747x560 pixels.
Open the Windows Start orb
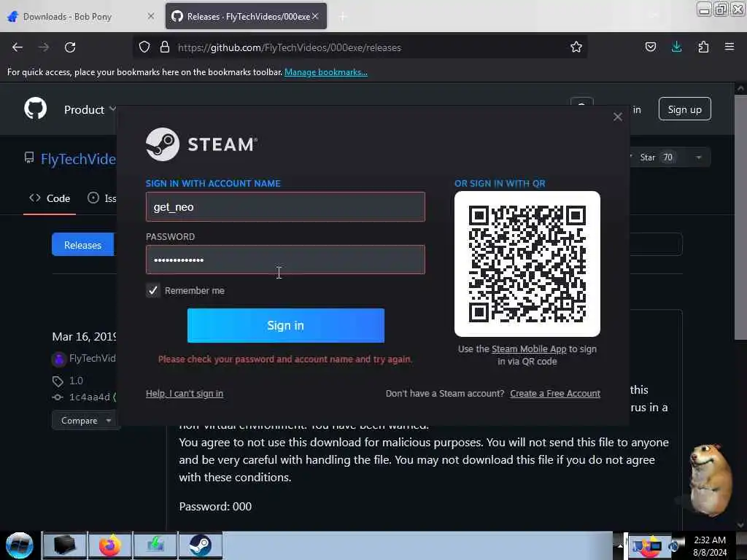pos(19,545)
